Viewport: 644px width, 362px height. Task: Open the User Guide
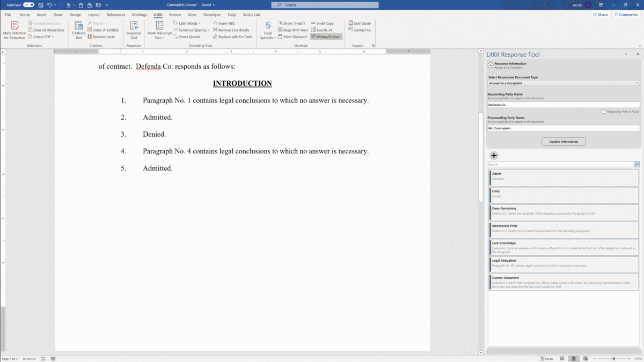[360, 24]
